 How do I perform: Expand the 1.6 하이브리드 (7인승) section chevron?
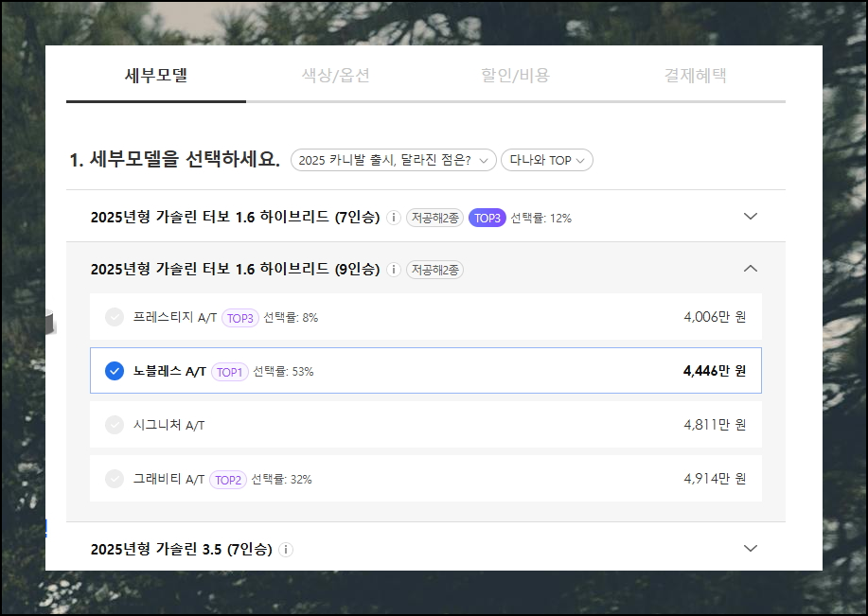[x=750, y=217]
